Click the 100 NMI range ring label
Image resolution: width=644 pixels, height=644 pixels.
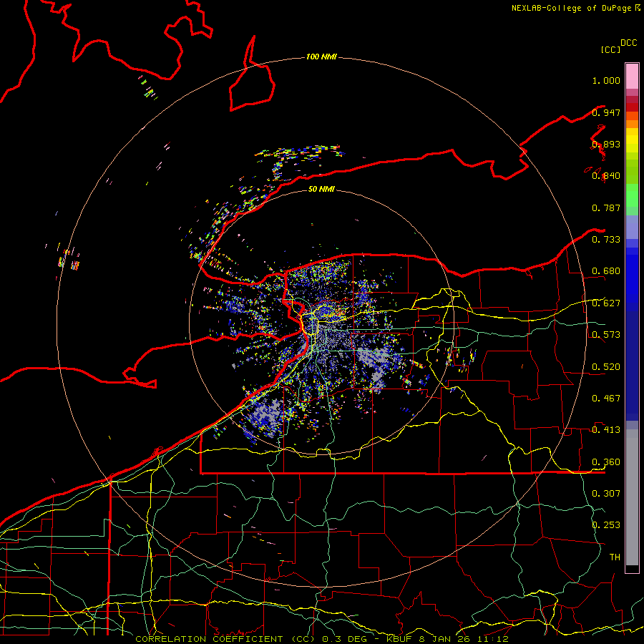coord(321,57)
